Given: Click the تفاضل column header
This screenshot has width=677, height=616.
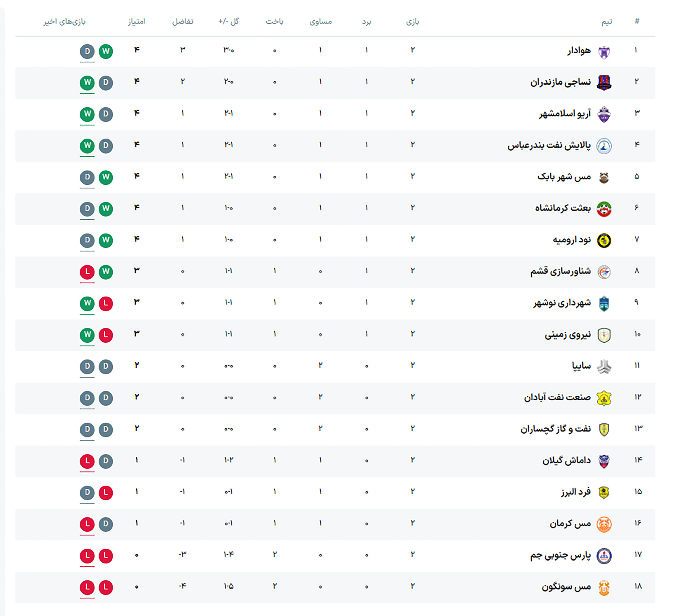Looking at the screenshot, I should [x=183, y=22].
